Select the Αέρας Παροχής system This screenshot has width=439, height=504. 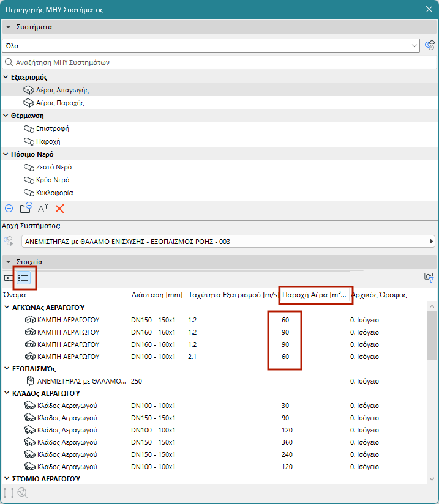point(219,103)
